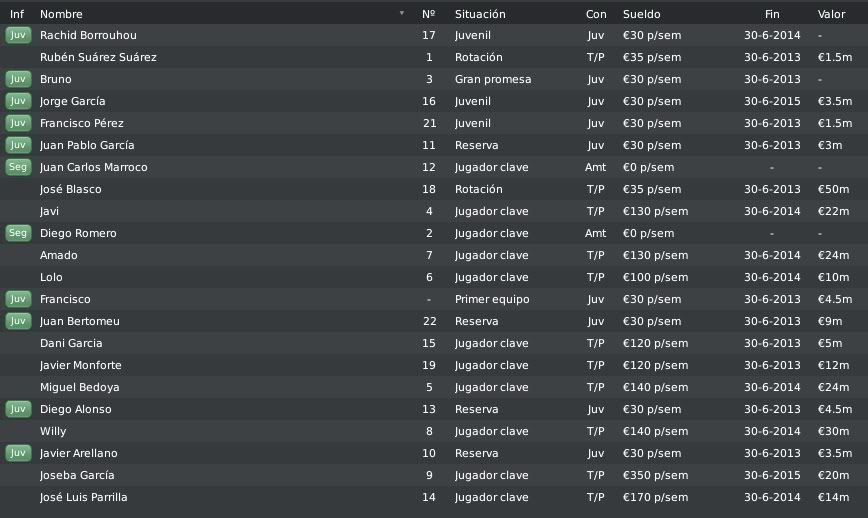
Task: Click the Juv badge beside Rachid Borrouhou
Action: coord(18,35)
